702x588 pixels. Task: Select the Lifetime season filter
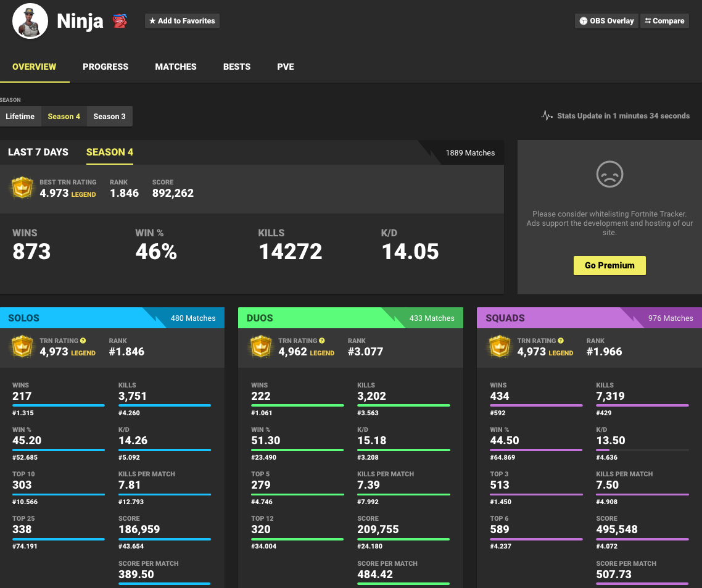(x=20, y=116)
